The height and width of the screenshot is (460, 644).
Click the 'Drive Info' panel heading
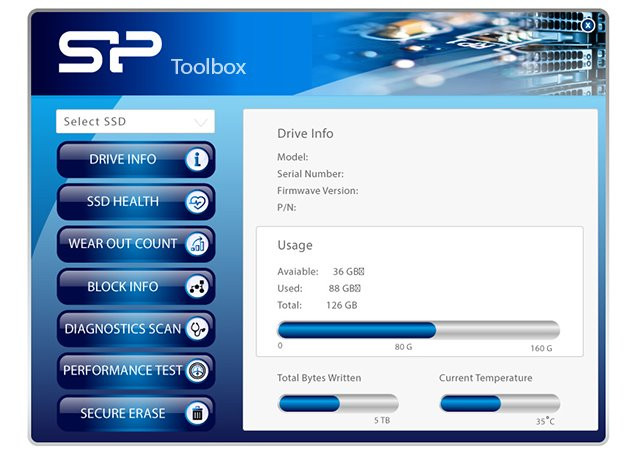coord(305,133)
